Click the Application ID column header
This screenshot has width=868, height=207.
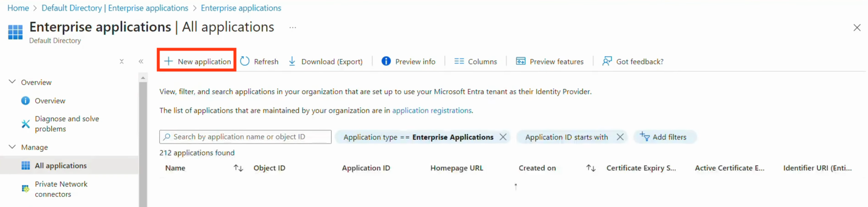tap(366, 168)
